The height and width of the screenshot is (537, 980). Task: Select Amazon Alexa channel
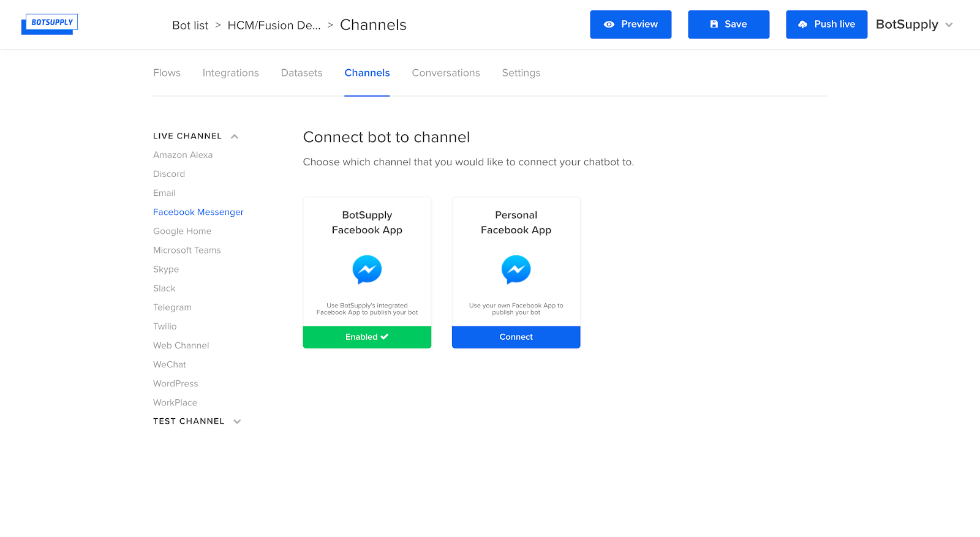[183, 155]
